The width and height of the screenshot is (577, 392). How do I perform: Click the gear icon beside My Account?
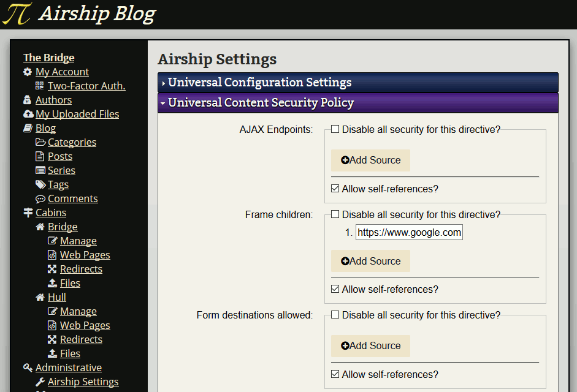(x=28, y=72)
